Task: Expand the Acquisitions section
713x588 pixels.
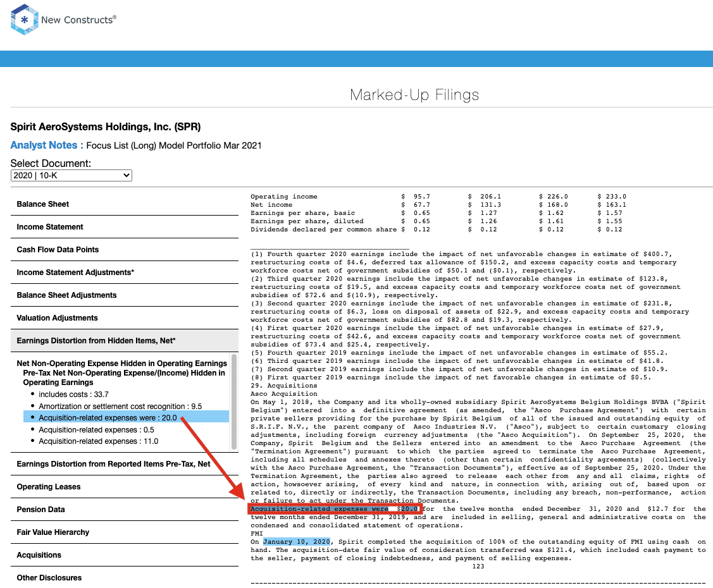Action: pos(124,555)
